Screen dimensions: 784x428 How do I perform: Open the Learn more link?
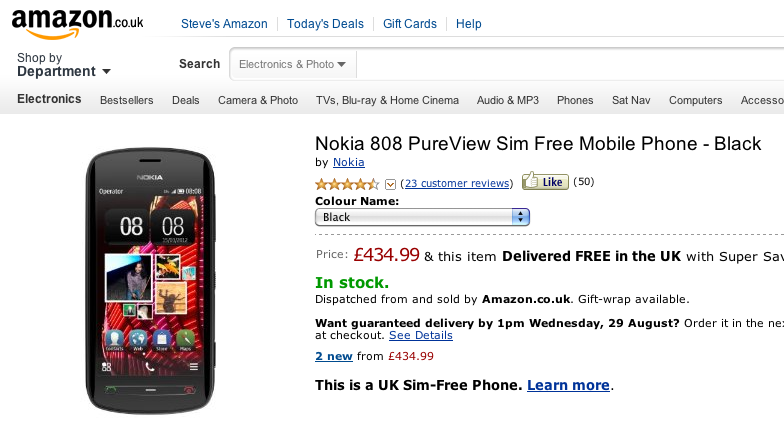568,385
